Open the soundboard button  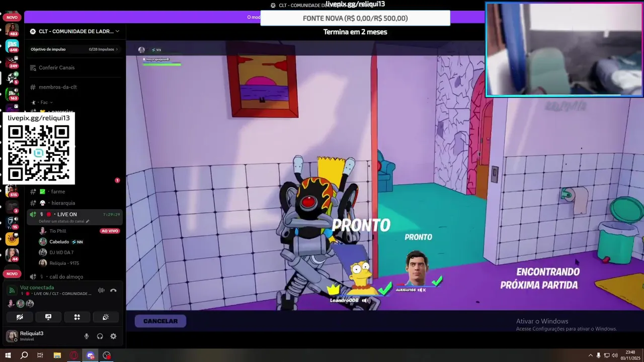coord(106,317)
